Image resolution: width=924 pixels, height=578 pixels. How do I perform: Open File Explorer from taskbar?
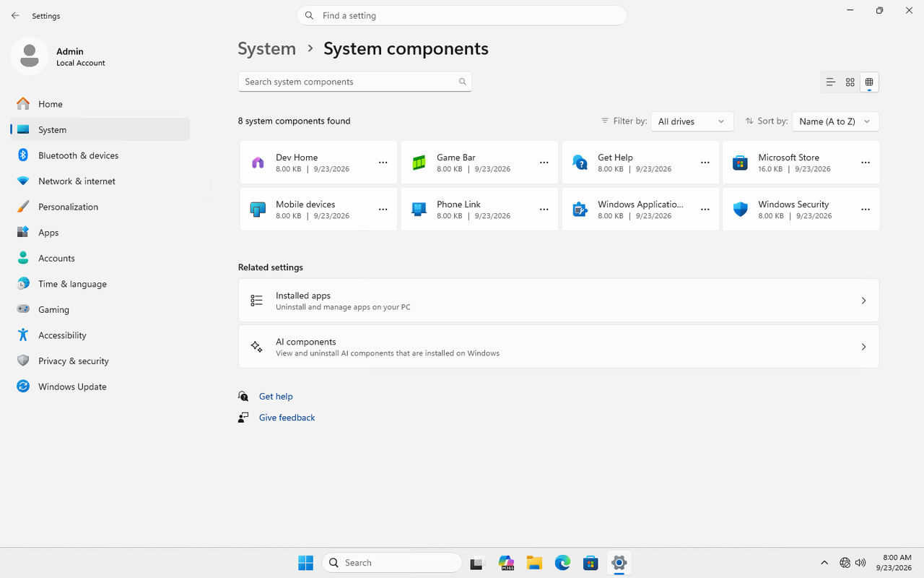(534, 563)
